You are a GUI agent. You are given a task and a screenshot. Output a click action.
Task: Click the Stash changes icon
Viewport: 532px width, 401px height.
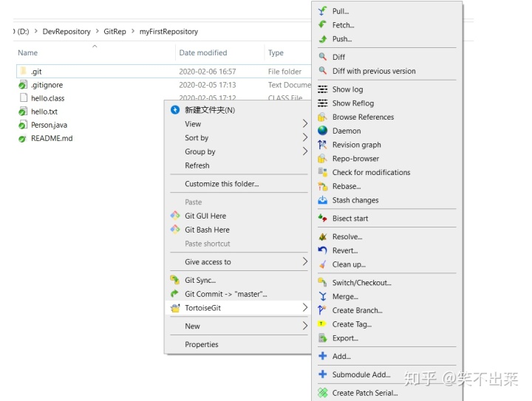[322, 200]
